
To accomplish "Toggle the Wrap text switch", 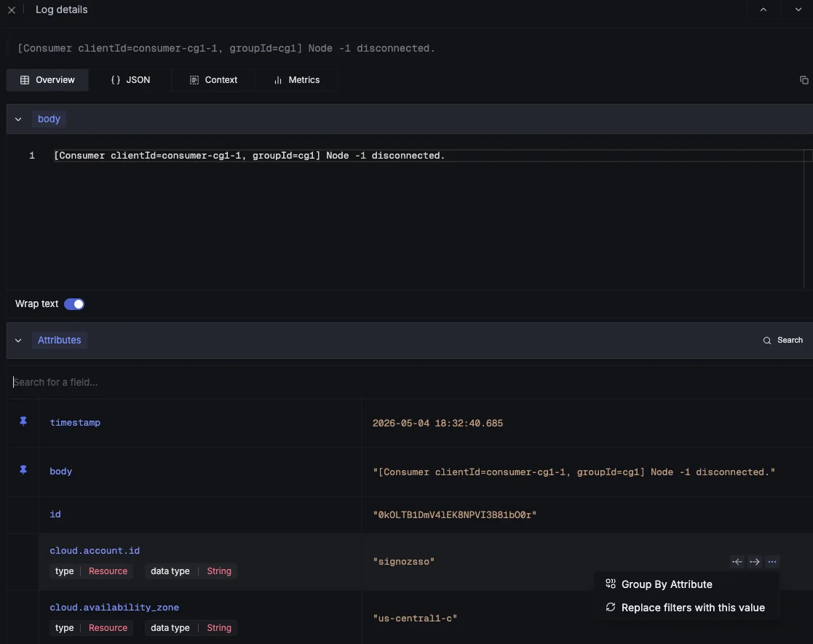I will pyautogui.click(x=74, y=304).
